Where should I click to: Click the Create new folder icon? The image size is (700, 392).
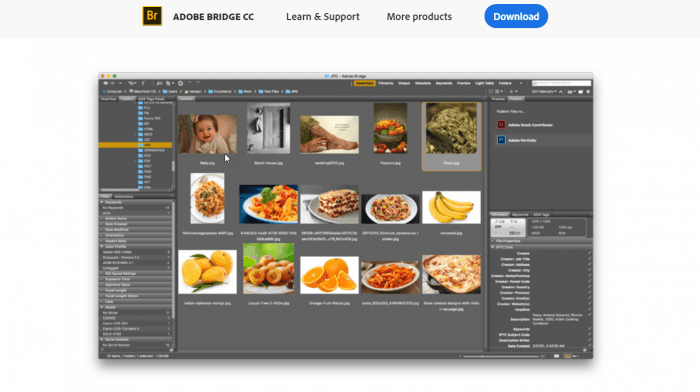click(581, 92)
